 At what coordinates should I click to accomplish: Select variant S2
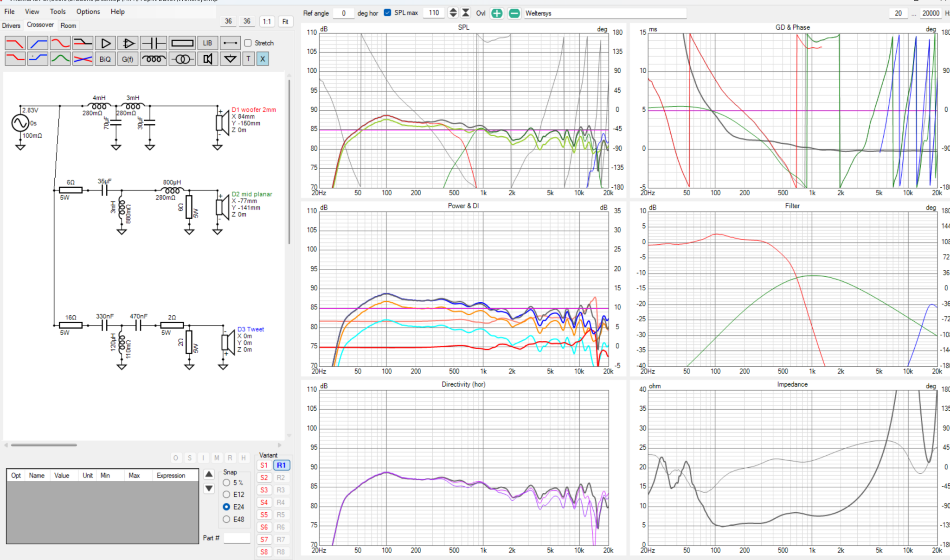point(264,477)
